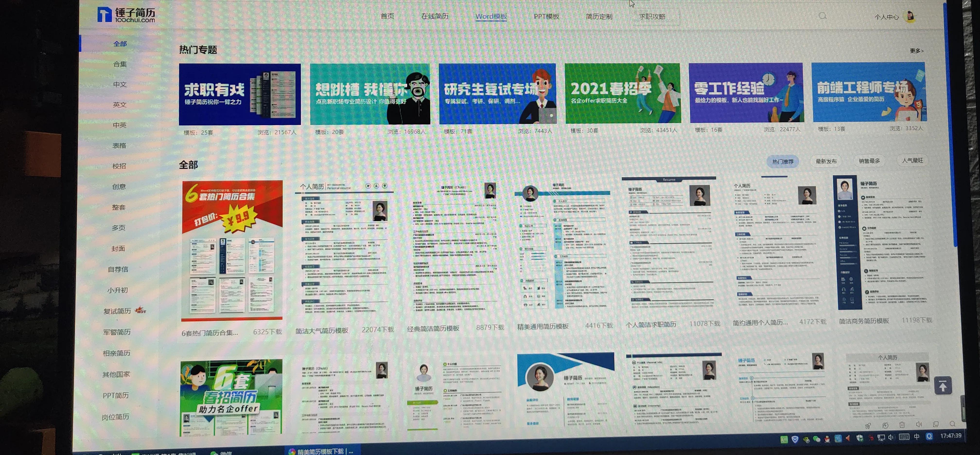Select 中文 category in sidebar
This screenshot has height=455, width=980.
120,84
